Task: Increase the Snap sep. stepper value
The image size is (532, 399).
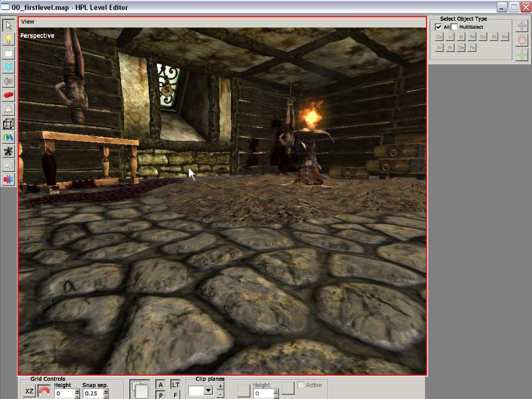Action: point(106,391)
